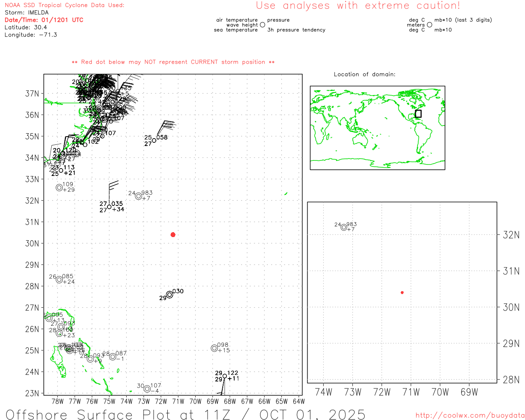525x420 pixels.
Task: Select the buoy marker labeled 30 107 -4
Action: (x=147, y=389)
